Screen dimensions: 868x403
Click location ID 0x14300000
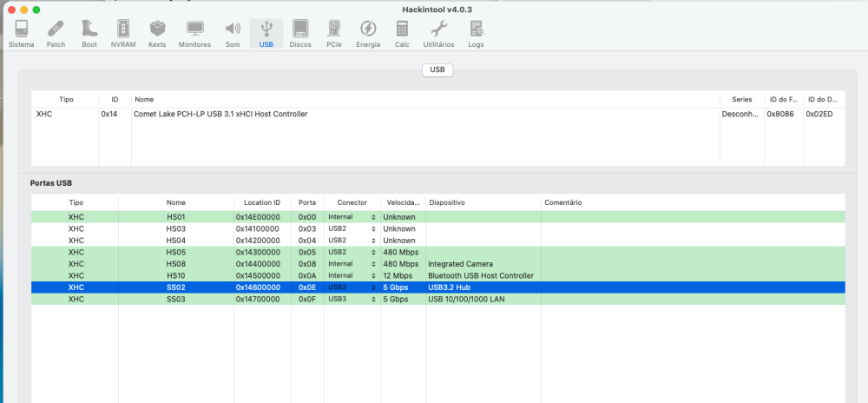tap(258, 252)
